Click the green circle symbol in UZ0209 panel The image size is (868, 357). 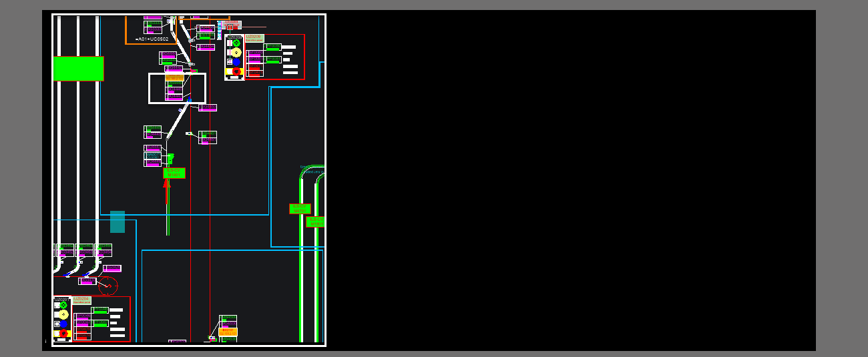click(236, 43)
